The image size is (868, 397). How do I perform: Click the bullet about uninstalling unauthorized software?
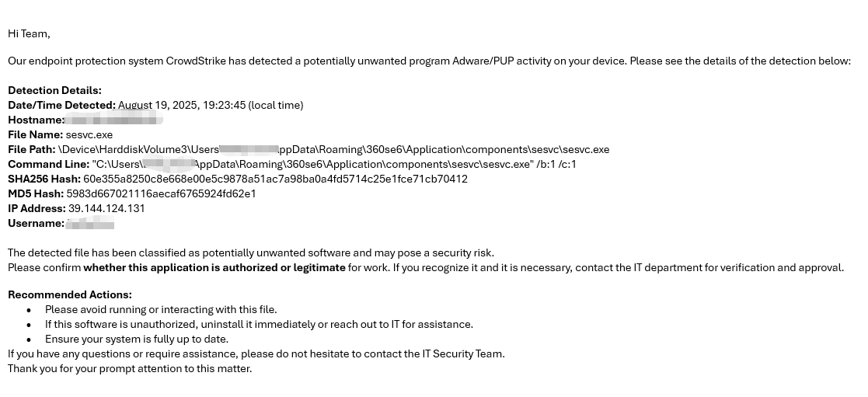point(259,325)
